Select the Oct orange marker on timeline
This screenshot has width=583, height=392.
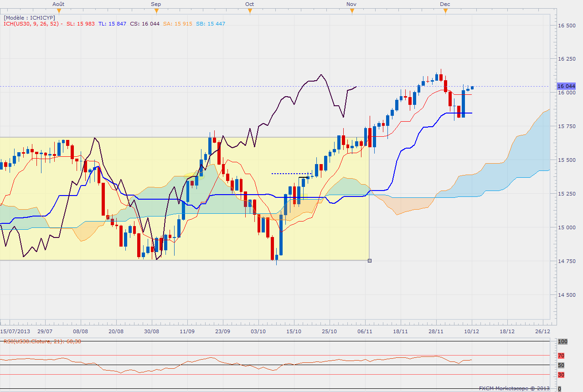(x=249, y=11)
